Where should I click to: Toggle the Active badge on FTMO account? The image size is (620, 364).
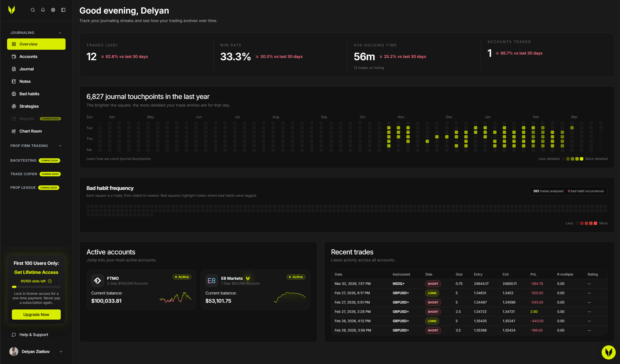pyautogui.click(x=182, y=277)
